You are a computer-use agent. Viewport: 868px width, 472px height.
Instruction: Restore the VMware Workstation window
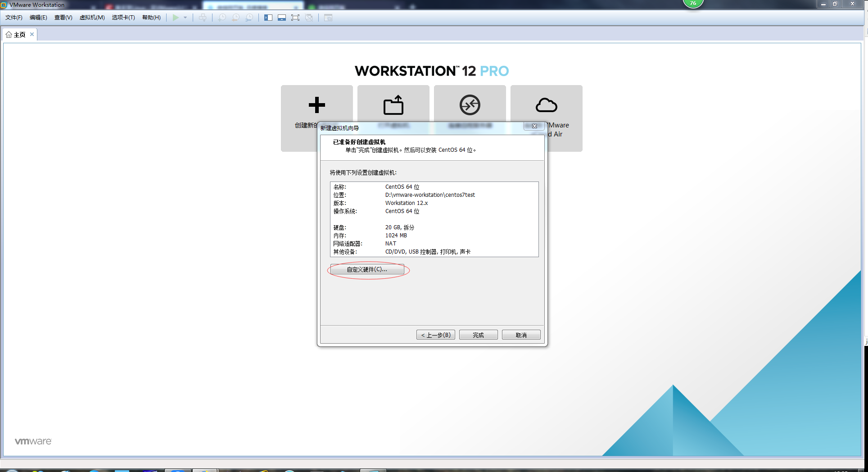(x=835, y=4)
